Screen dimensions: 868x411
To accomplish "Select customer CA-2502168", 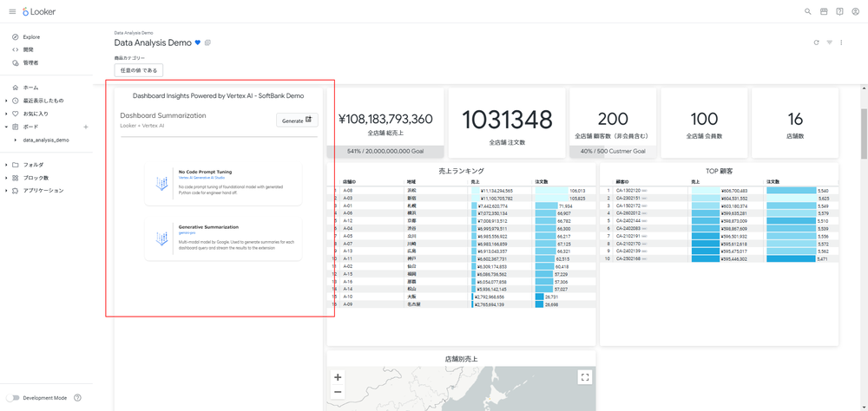I will tap(628, 259).
